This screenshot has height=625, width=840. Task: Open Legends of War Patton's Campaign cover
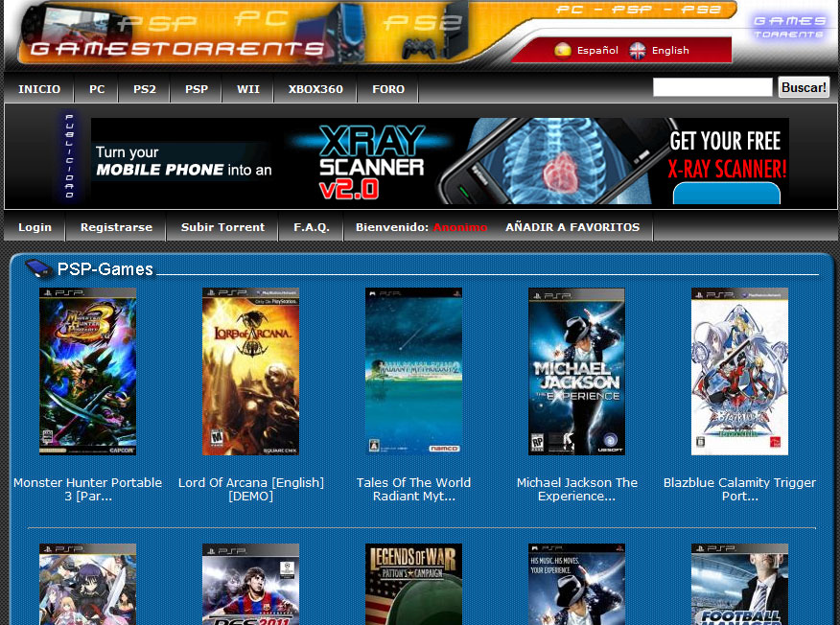413,585
